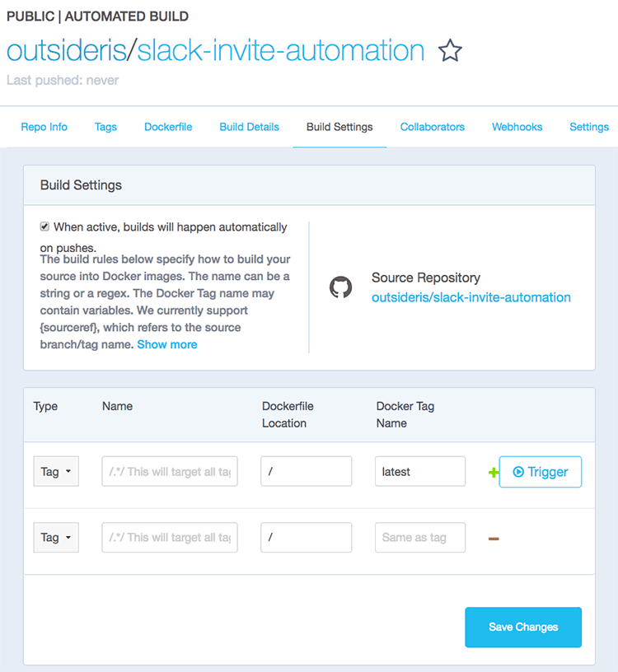The height and width of the screenshot is (672, 618).
Task: Switch to the Tags tab
Action: pos(105,127)
